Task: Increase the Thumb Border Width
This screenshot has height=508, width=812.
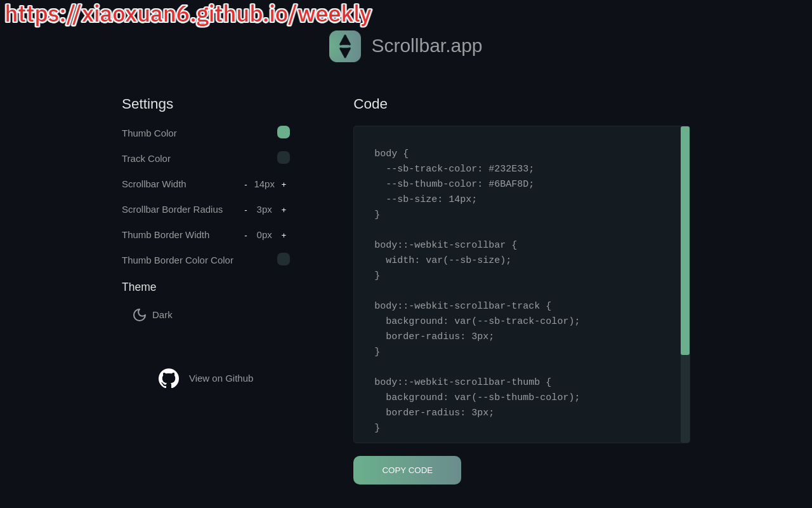Action: pos(284,236)
